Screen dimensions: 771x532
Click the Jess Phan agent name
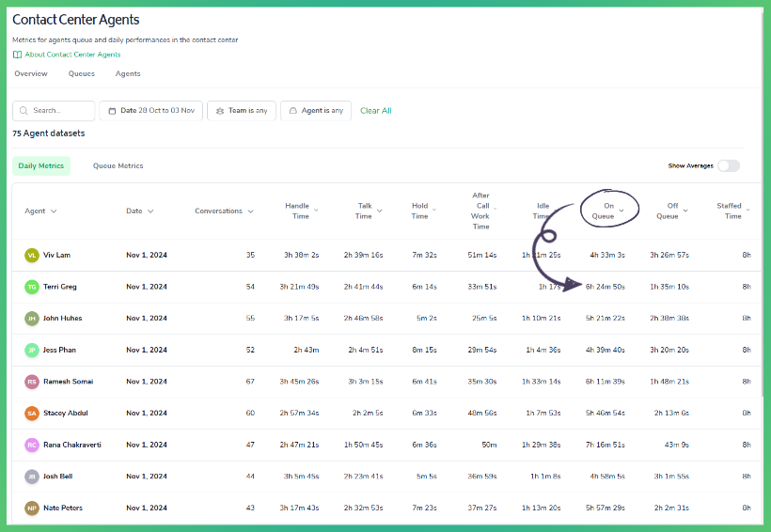tap(59, 350)
